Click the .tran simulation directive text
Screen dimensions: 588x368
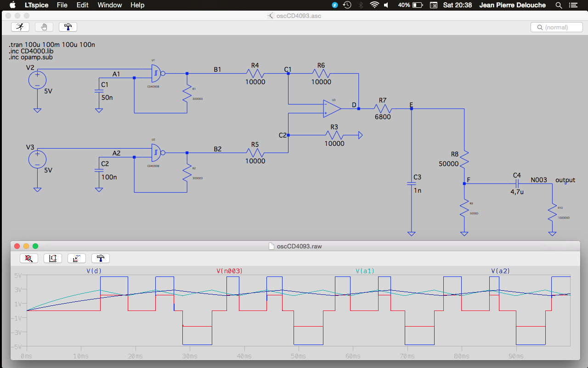(x=52, y=45)
